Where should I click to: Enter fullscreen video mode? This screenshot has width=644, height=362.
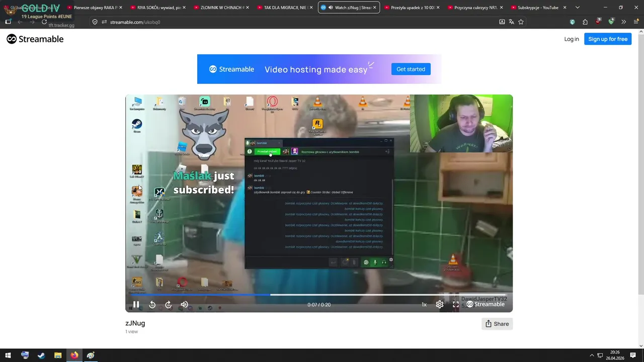(456, 305)
